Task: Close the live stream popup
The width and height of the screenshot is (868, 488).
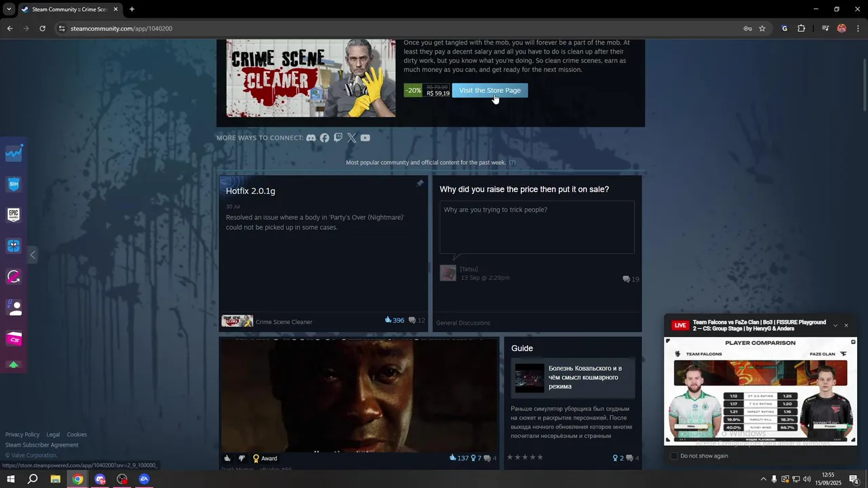Action: (846, 325)
